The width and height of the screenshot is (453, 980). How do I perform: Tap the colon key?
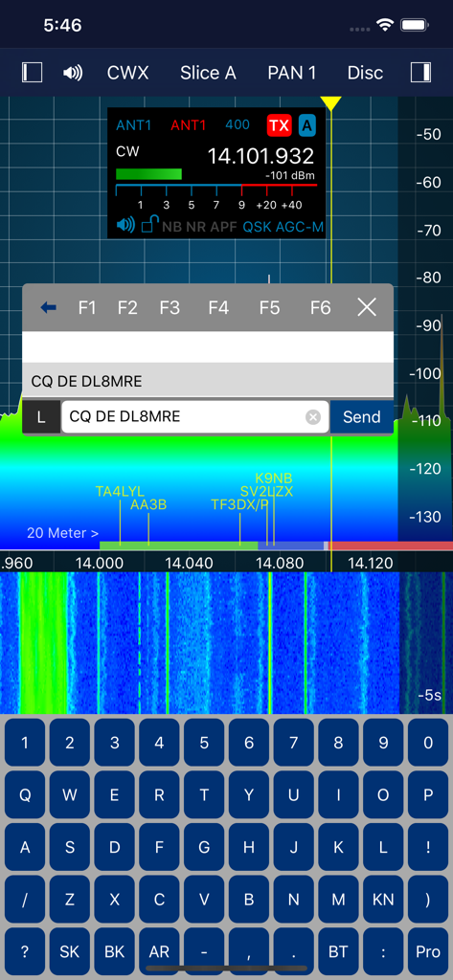383,952
